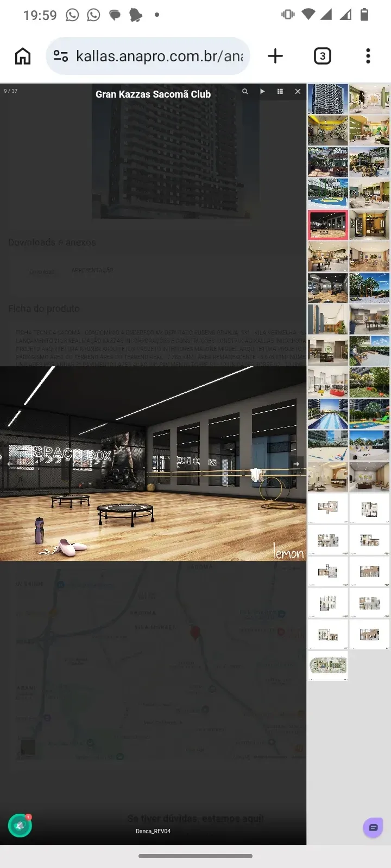Select the lawn playground thumbnail

pos(369,382)
